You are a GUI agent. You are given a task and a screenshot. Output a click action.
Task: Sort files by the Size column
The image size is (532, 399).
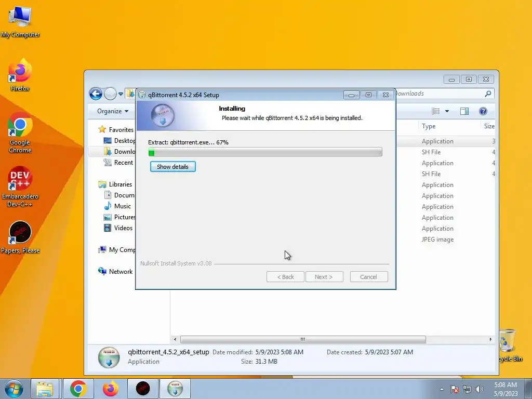(489, 126)
